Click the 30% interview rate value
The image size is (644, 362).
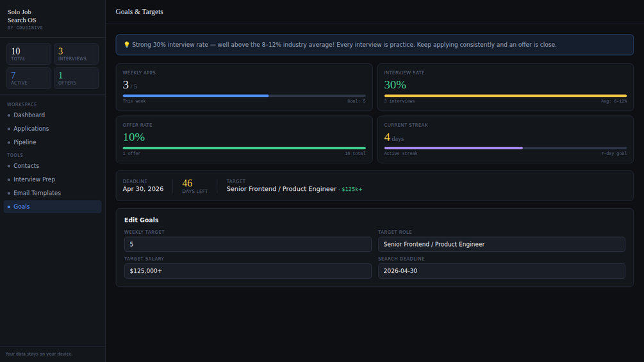tap(395, 85)
